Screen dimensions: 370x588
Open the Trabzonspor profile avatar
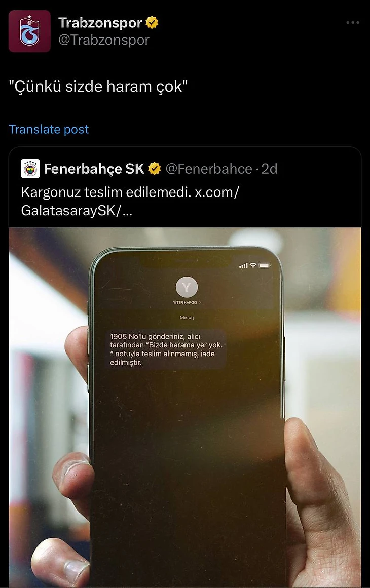(29, 31)
